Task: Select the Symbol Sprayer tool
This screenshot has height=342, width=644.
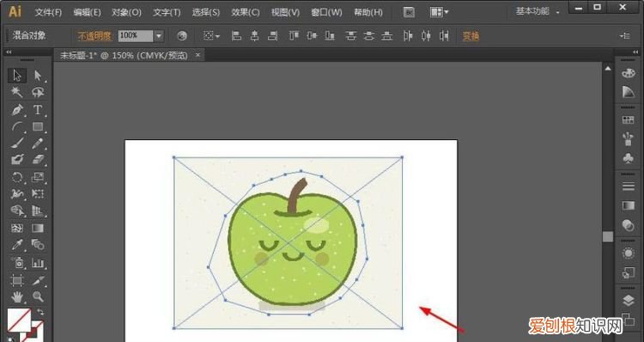Action: (17, 263)
